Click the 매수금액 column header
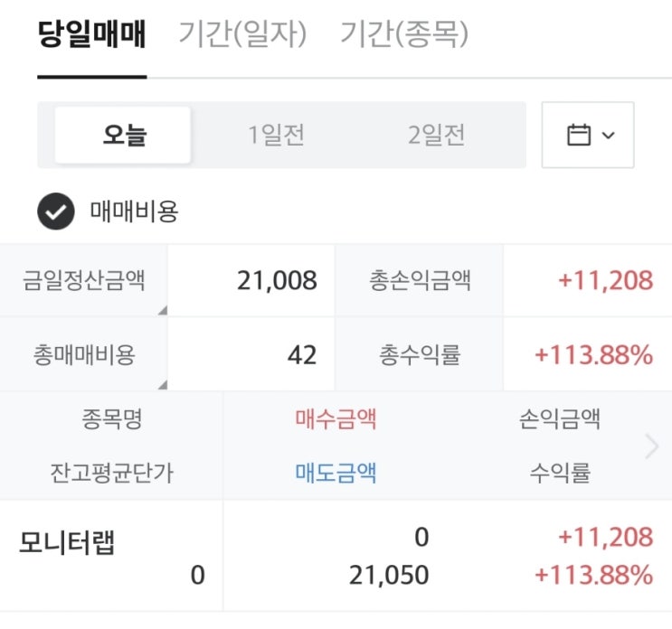672x629 pixels. pos(336,419)
